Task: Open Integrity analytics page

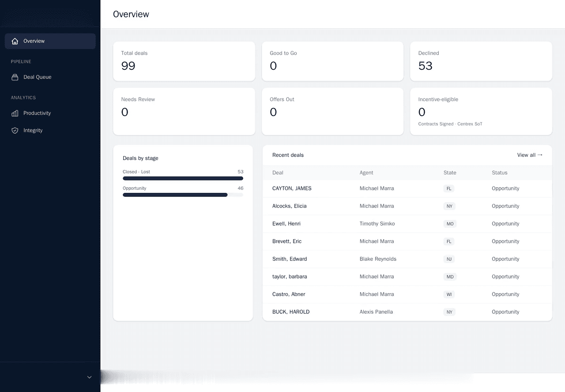Action: 50,131
